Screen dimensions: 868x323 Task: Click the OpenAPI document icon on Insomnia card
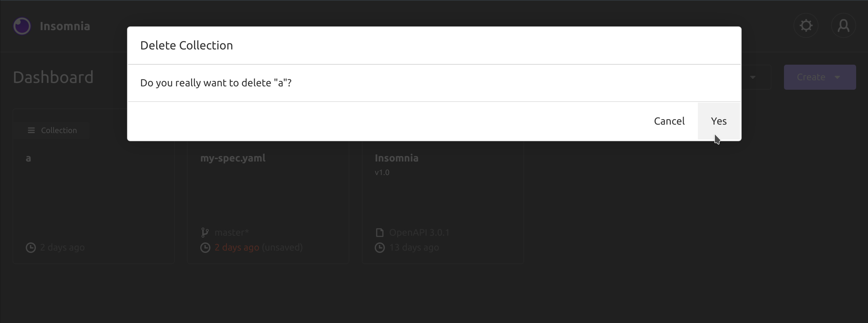(379, 232)
